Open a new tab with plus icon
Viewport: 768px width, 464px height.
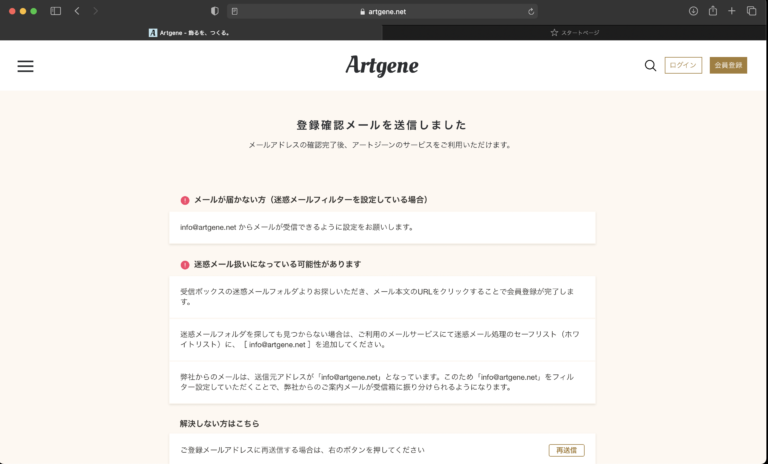point(732,11)
